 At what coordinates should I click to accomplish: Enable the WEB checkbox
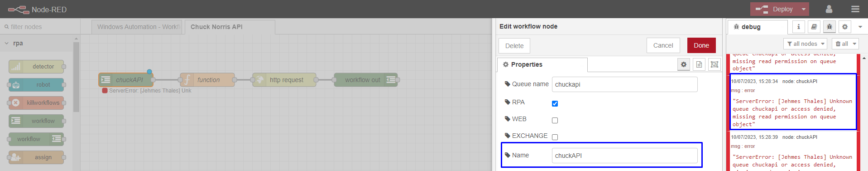click(x=555, y=120)
